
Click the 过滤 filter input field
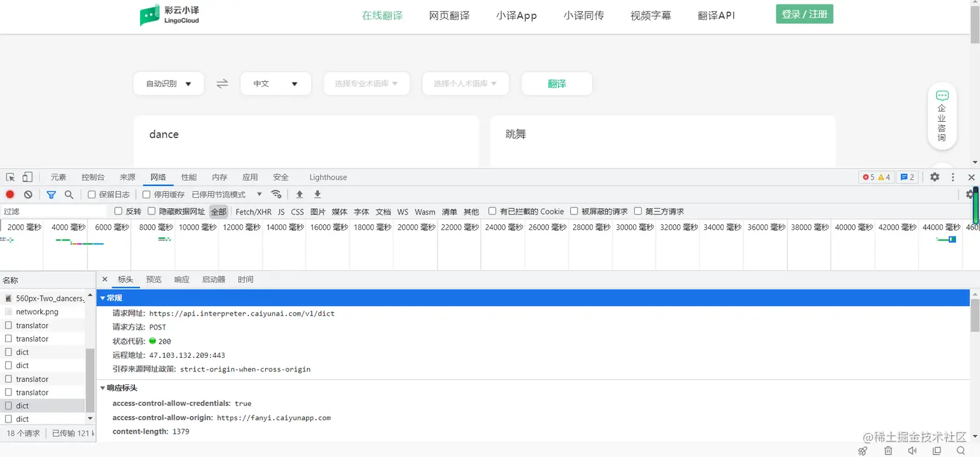click(x=54, y=211)
